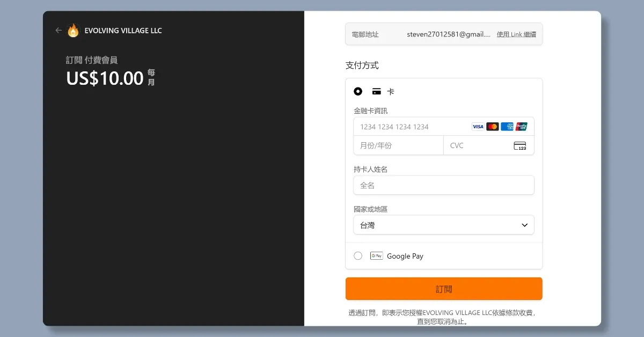This screenshot has width=644, height=337.
Task: Select the Google Pay radio button
Action: (358, 256)
